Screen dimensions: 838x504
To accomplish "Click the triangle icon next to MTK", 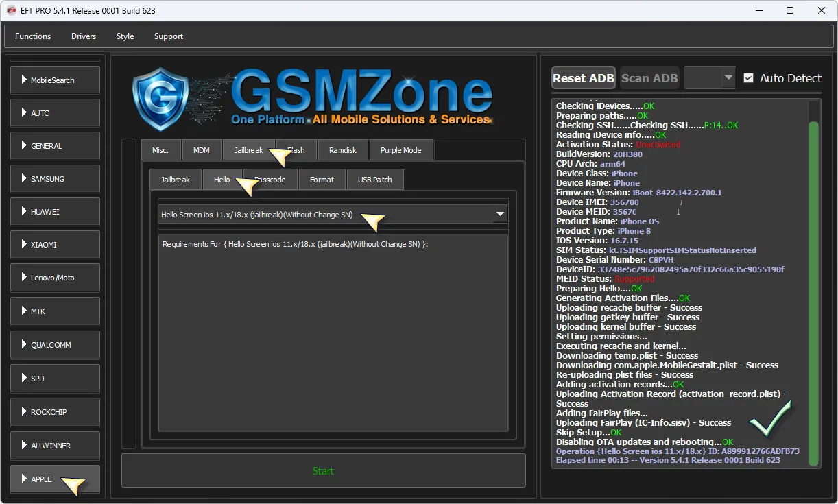I will coord(24,311).
